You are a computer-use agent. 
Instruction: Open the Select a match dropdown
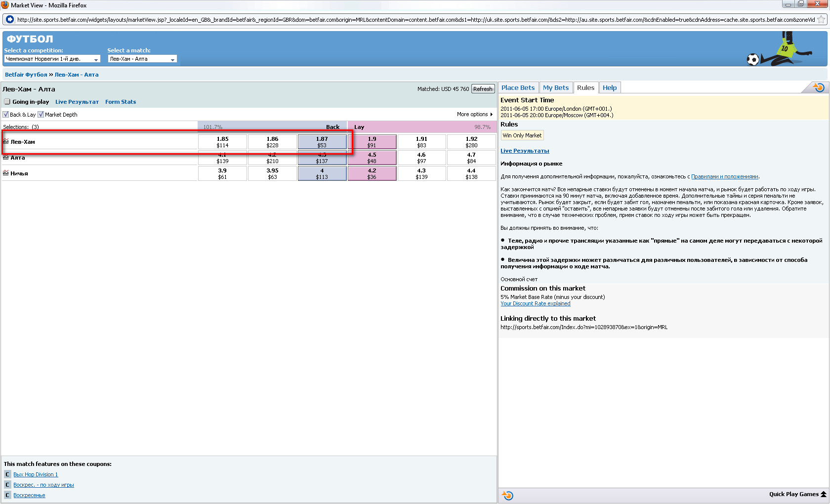(x=142, y=59)
